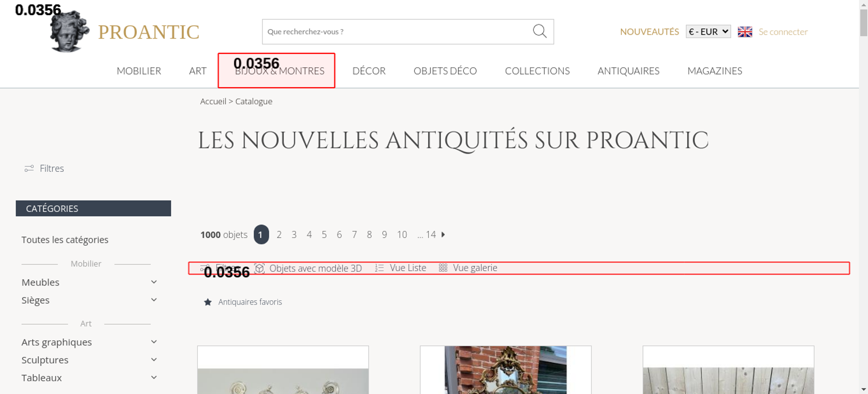868x394 pixels.
Task: Open the Mobilier menu
Action: pyautogui.click(x=139, y=71)
